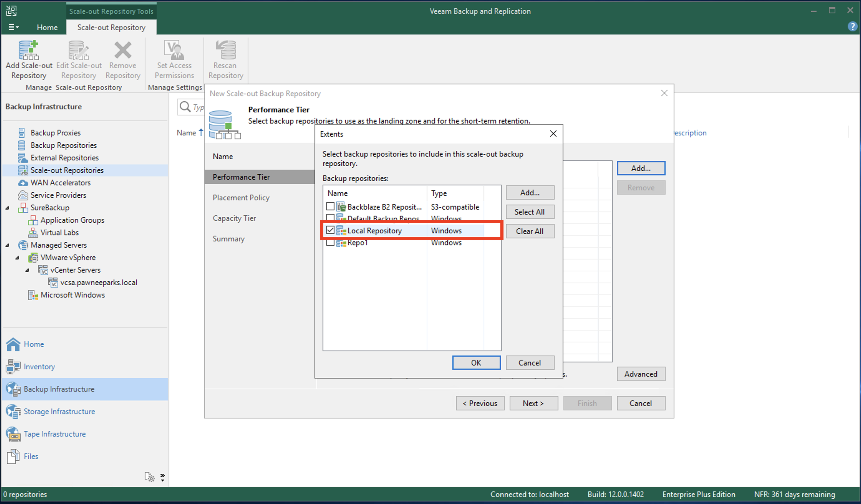Viewport: 861px width, 504px height.
Task: Confirm Extents dialog with OK
Action: 476,363
